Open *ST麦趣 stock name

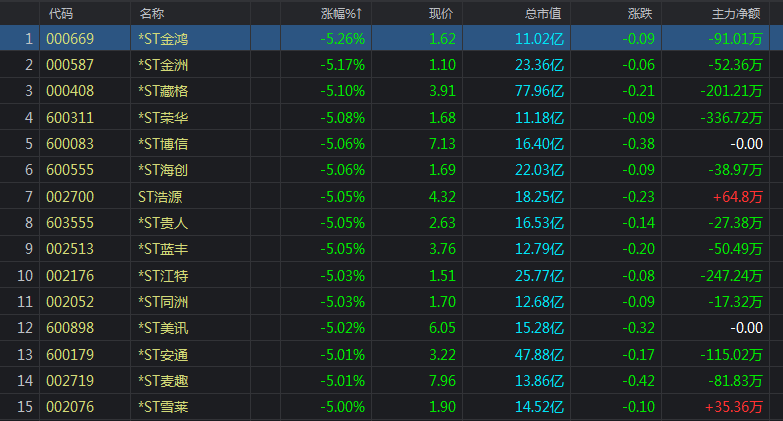163,381
